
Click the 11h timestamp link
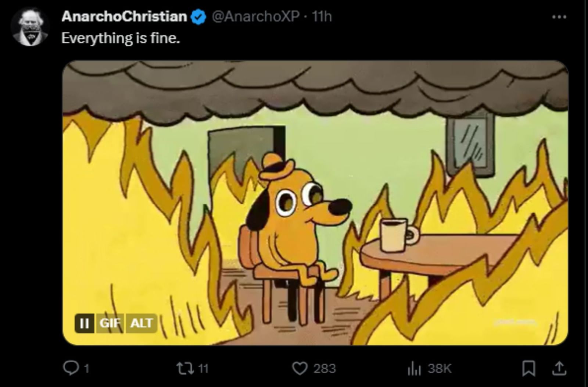(x=322, y=17)
